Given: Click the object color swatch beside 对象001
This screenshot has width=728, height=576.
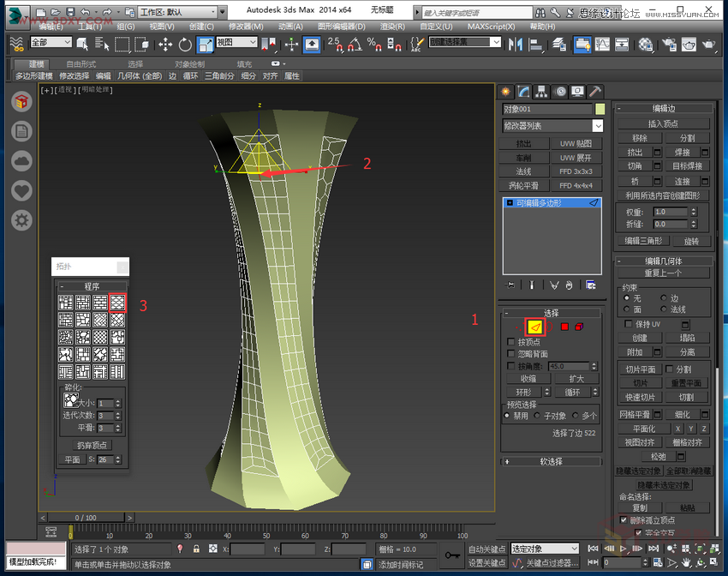Looking at the screenshot, I should tap(599, 109).
